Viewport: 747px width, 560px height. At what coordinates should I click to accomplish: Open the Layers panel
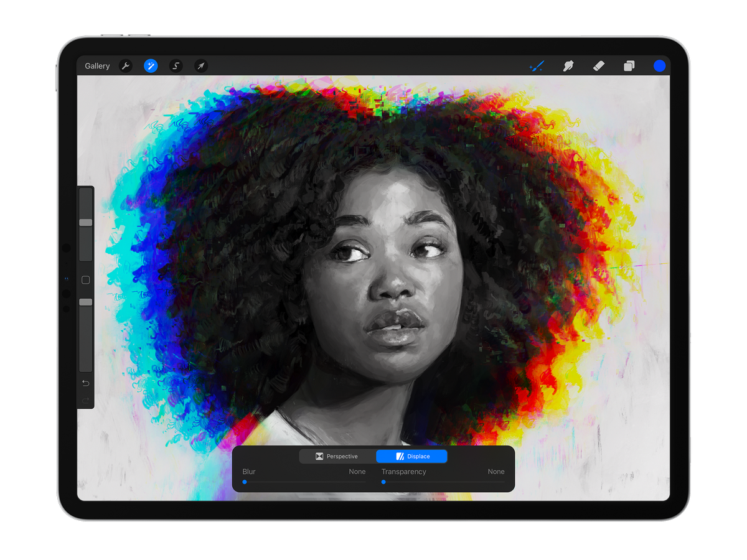click(629, 66)
